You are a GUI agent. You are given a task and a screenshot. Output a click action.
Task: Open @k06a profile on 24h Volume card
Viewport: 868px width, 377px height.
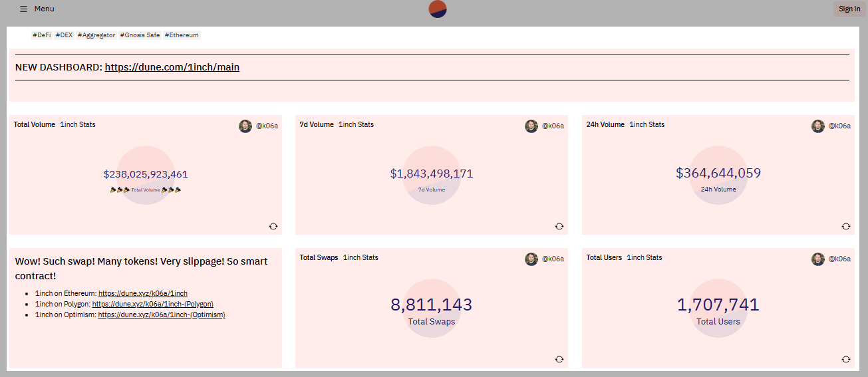(x=839, y=126)
